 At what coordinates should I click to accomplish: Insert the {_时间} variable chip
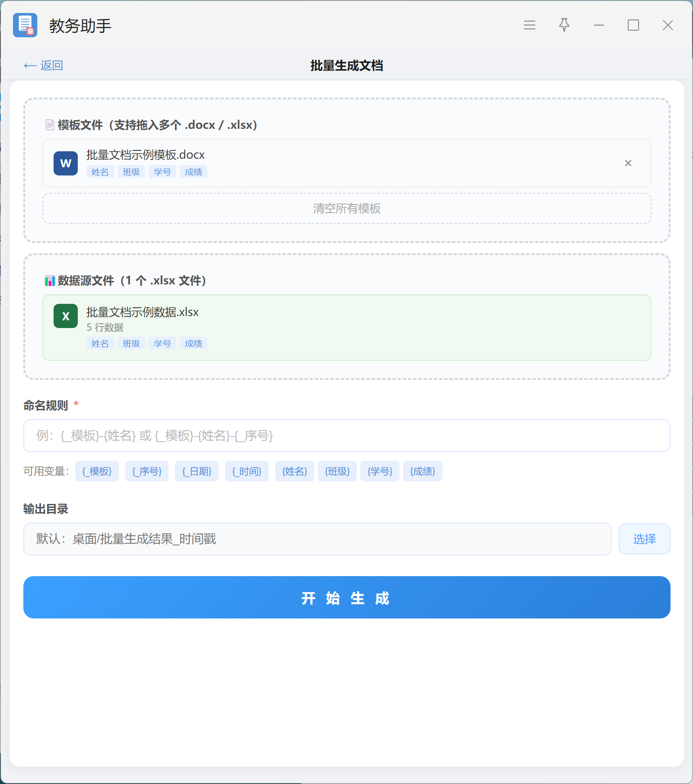[x=247, y=471]
